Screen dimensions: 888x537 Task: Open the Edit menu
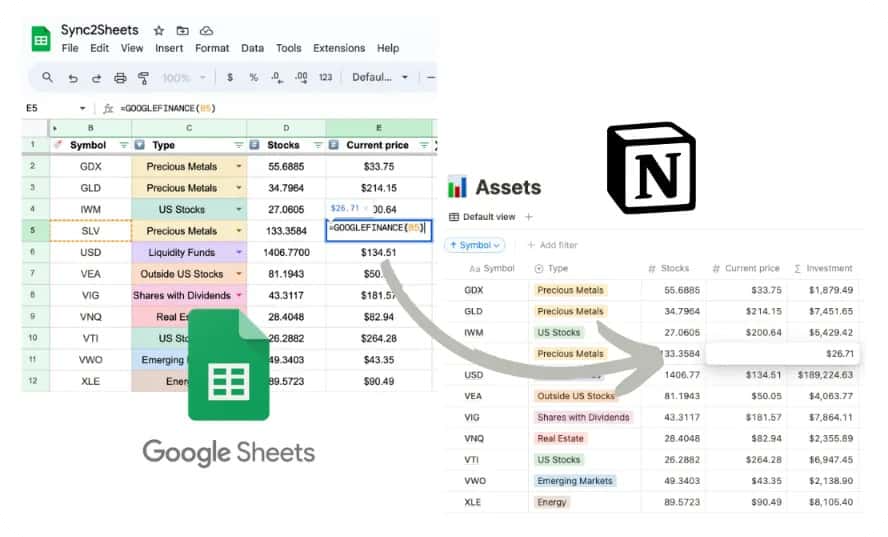99,48
